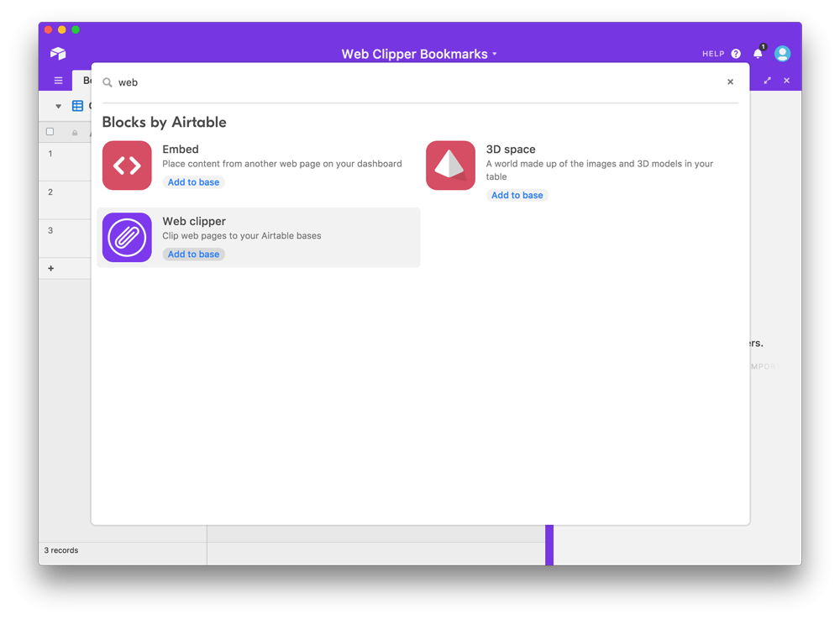840x620 pixels.
Task: Clear the block search with the X
Action: (730, 82)
